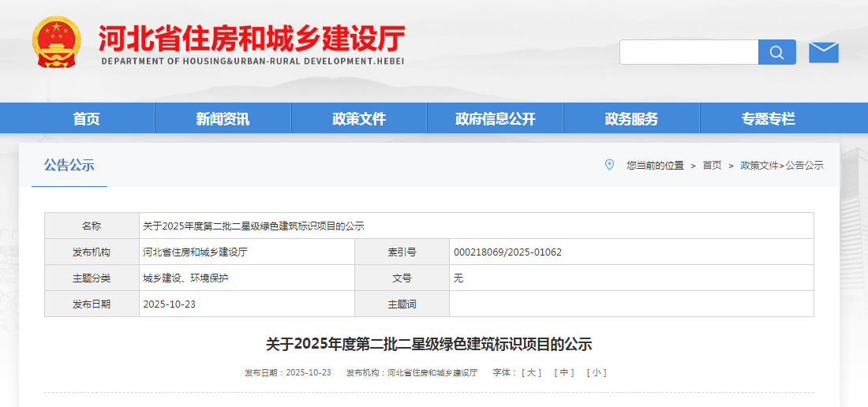Click the national emblem logo
The width and height of the screenshot is (868, 407).
[56, 42]
